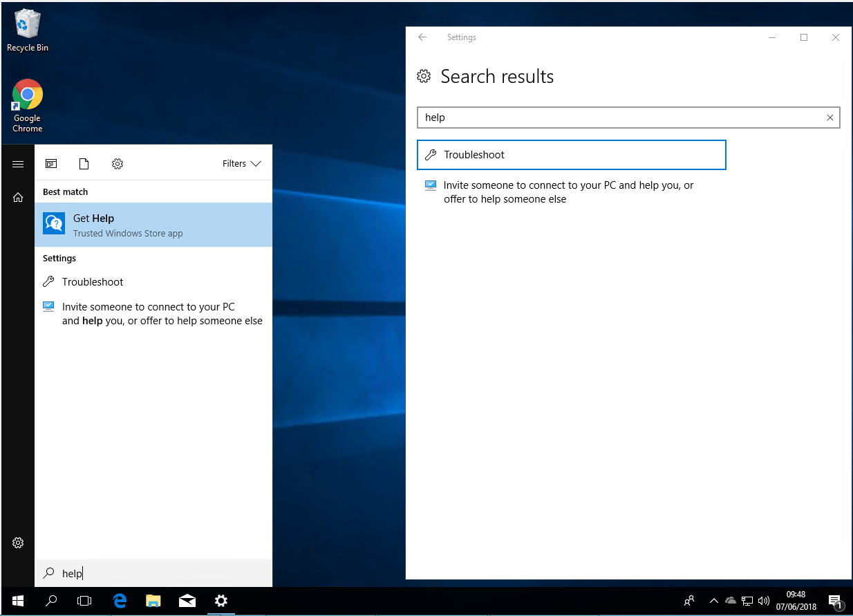
Task: Close the Settings window
Action: [836, 37]
